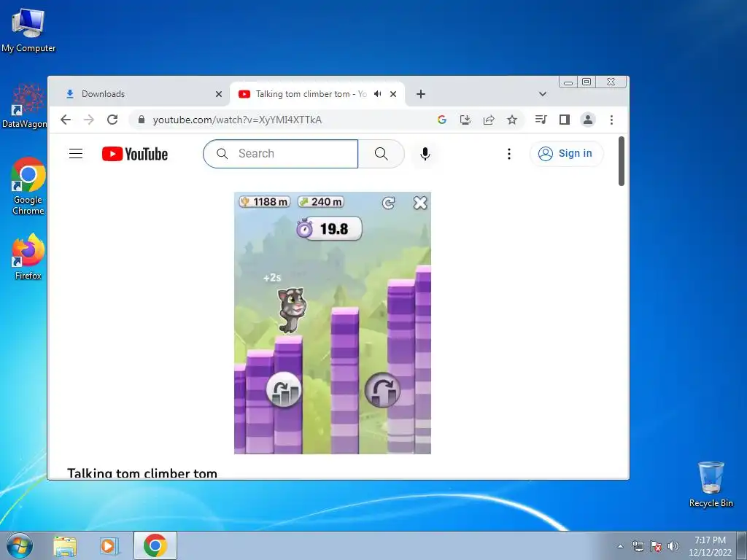The width and height of the screenshot is (747, 560).
Task: Share this page icon
Action: (x=489, y=120)
